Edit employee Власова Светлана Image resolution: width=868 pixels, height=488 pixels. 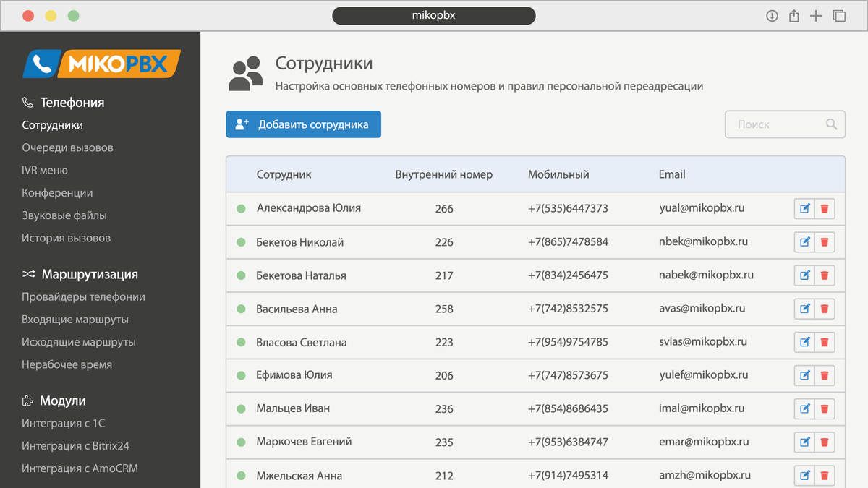point(804,342)
